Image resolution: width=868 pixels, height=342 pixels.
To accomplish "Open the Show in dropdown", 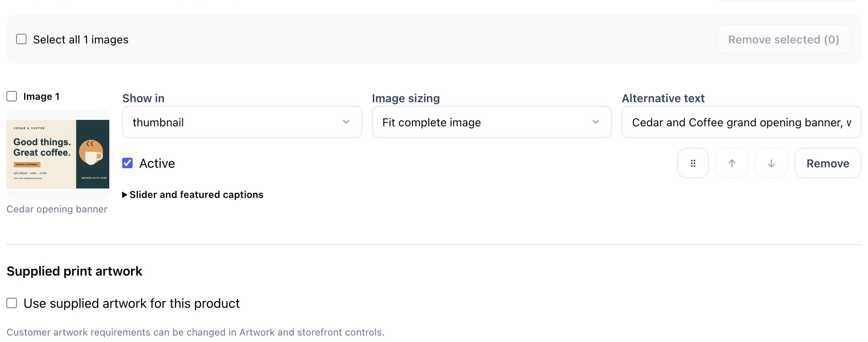I will click(x=242, y=122).
